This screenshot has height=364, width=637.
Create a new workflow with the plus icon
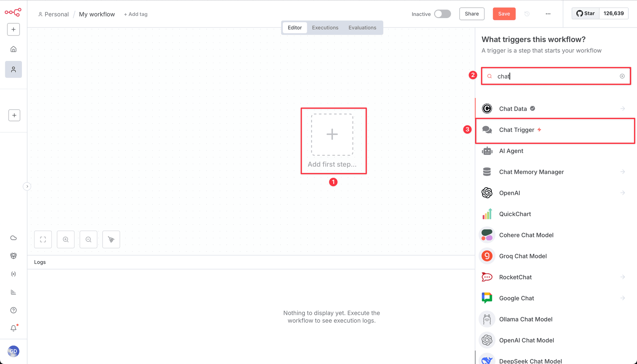pyautogui.click(x=13, y=29)
